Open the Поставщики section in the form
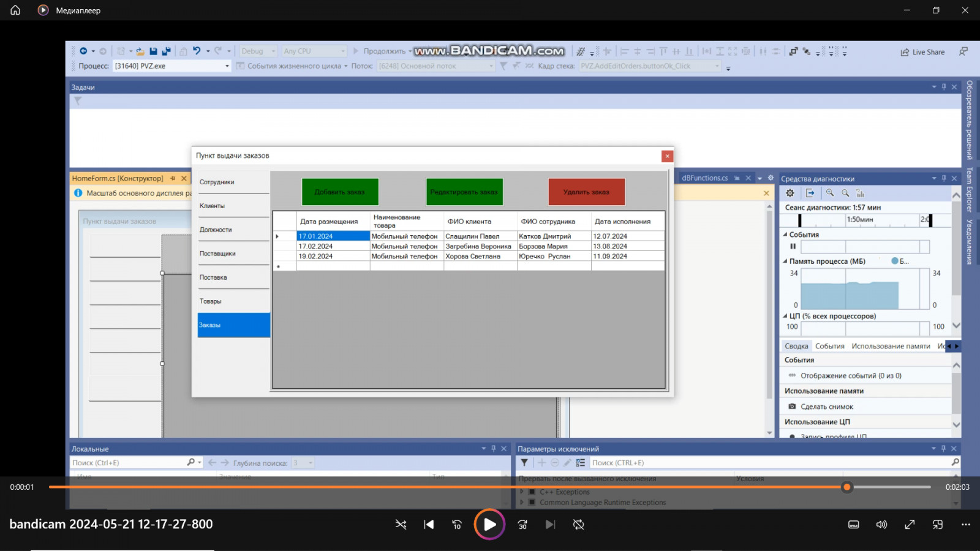 coord(233,254)
